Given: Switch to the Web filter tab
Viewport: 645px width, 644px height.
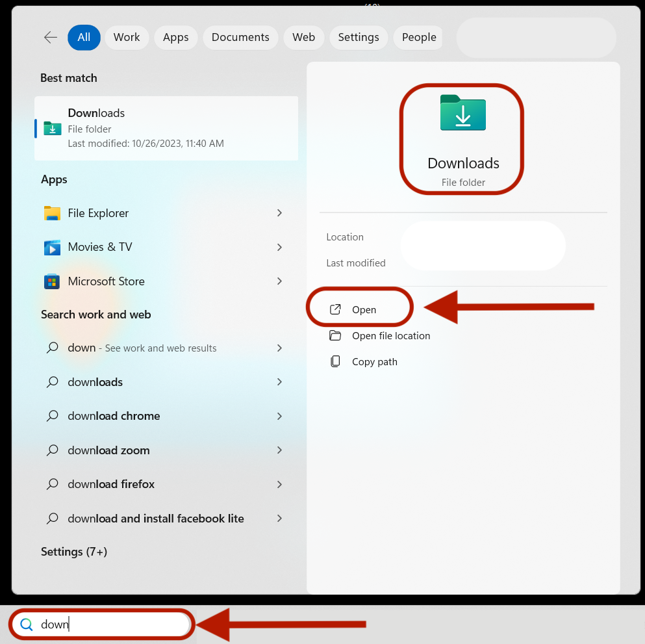Looking at the screenshot, I should 303,38.
